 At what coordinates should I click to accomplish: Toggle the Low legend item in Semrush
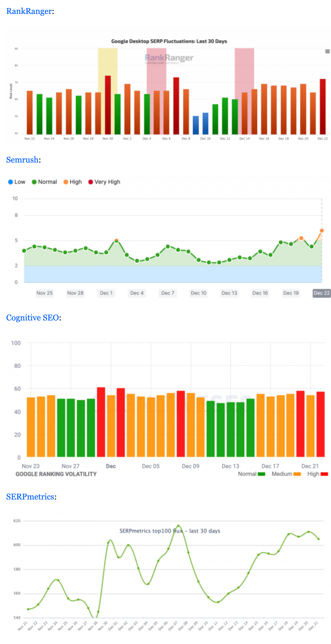click(x=17, y=182)
